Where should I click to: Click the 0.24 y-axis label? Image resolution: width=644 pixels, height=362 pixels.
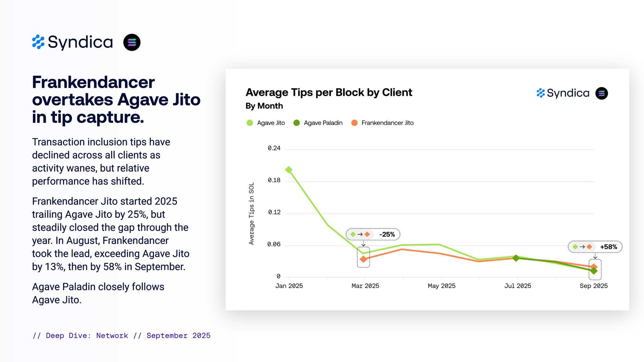point(274,148)
